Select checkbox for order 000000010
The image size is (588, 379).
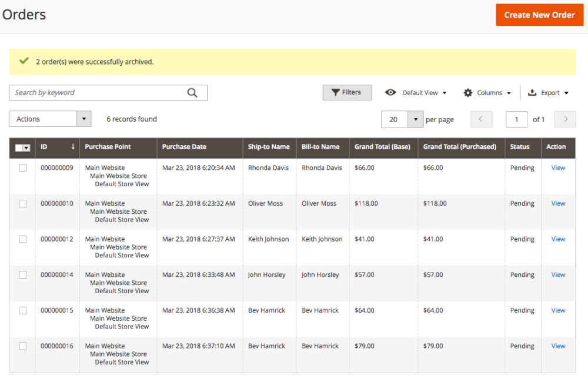pyautogui.click(x=23, y=203)
